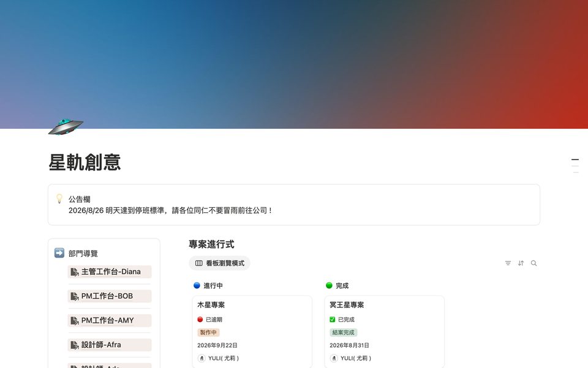Click YULI avatar on 冥王星專案 card
This screenshot has height=368, width=588.
tap(334, 358)
